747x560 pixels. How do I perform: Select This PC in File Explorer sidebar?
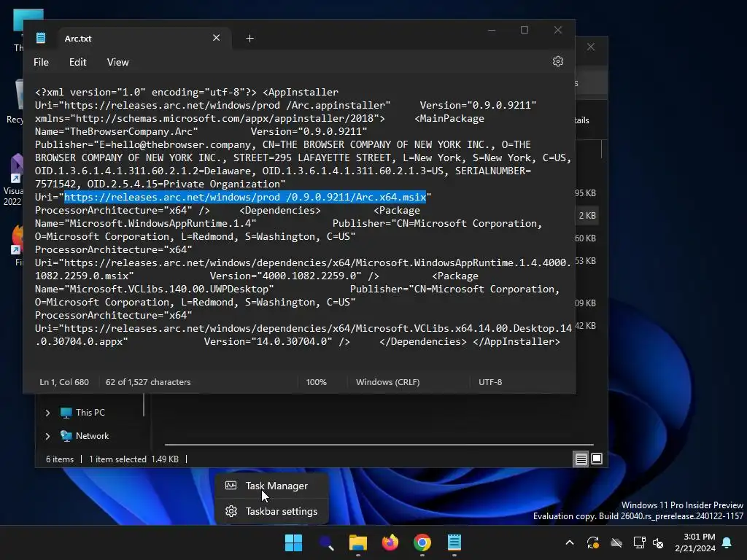90,413
